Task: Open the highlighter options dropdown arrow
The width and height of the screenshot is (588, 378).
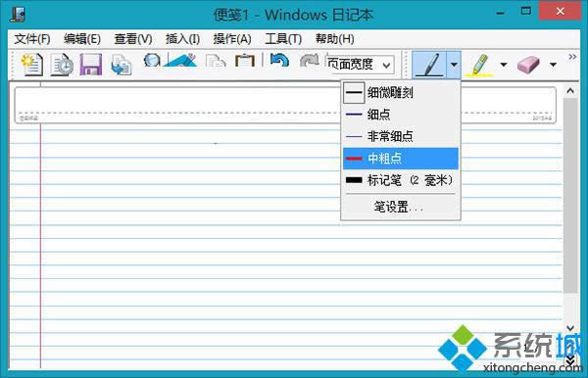Action: (504, 65)
